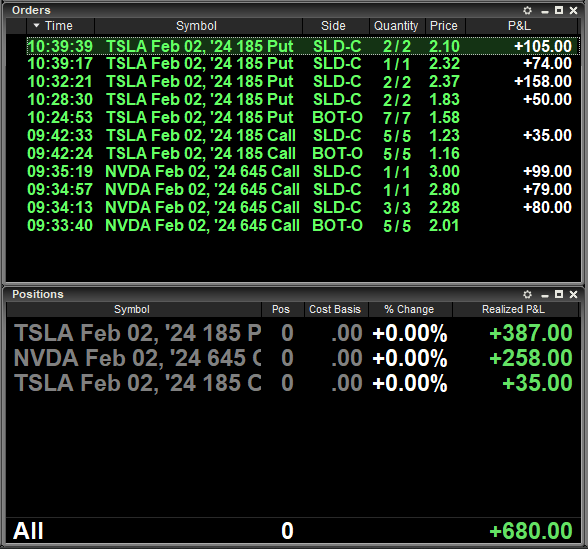
Task: Click the All totals row label
Action: [x=28, y=531]
